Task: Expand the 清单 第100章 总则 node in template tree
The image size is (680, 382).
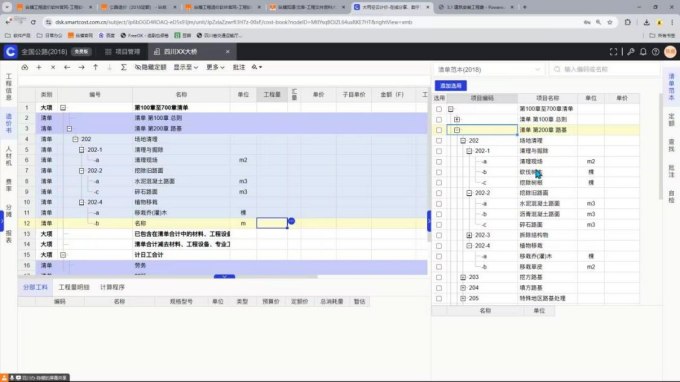Action: pos(457,119)
